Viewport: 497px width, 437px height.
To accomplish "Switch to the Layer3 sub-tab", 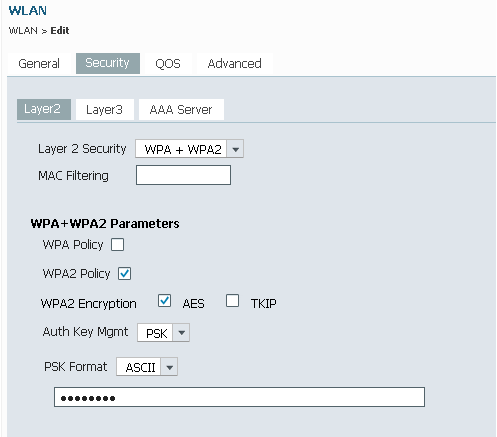I will coord(105,109).
